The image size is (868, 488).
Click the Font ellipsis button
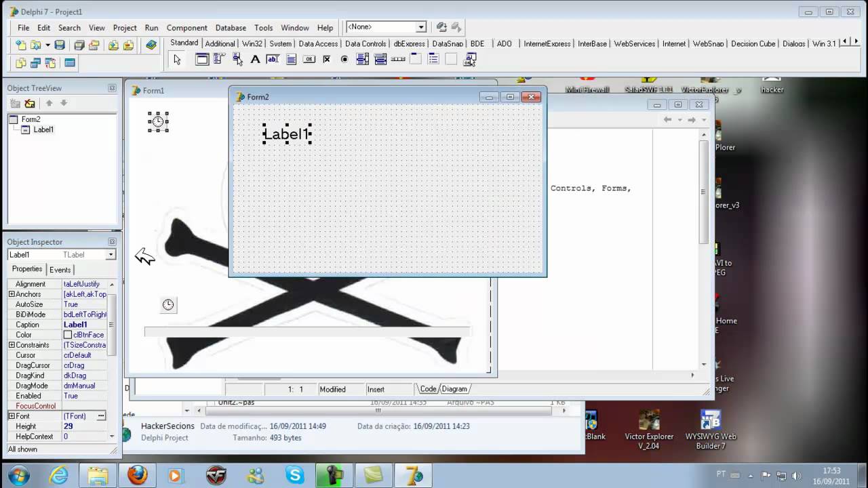click(x=101, y=416)
